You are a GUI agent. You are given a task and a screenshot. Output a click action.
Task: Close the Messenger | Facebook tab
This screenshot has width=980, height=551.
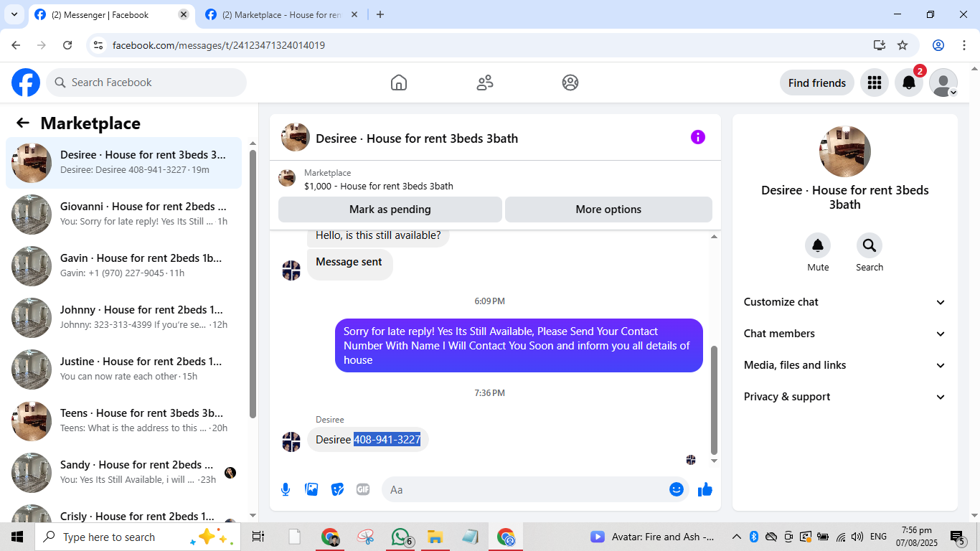[184, 14]
